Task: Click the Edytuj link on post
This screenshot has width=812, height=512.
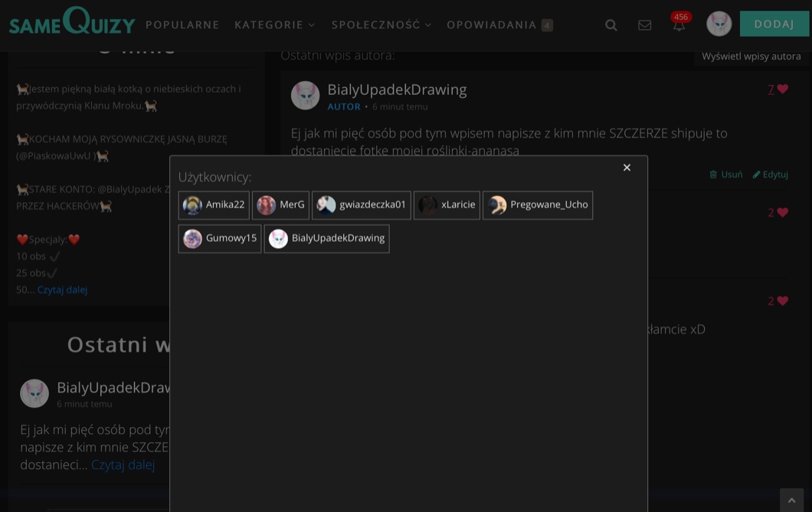Action: 770,174
